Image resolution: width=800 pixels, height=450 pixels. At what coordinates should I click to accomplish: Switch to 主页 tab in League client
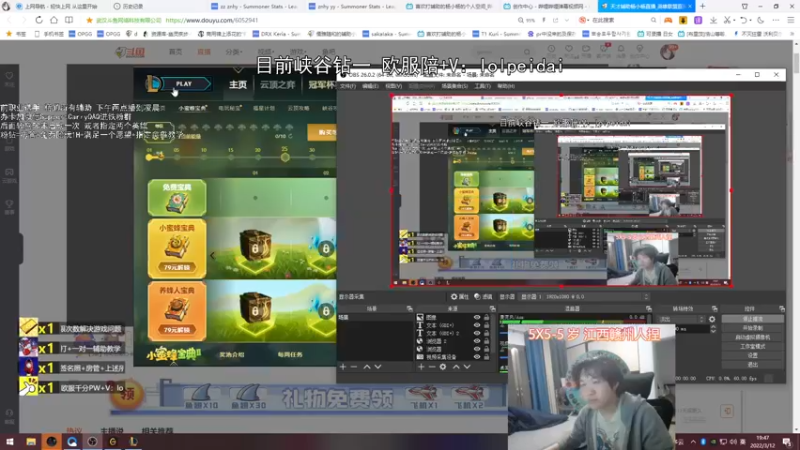point(238,85)
